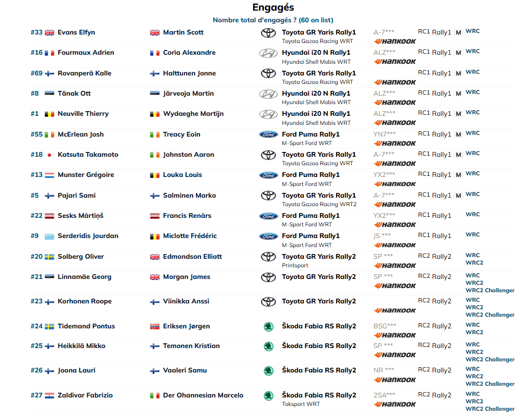Click the UK flag next to Evans Elfyn

[49, 33]
